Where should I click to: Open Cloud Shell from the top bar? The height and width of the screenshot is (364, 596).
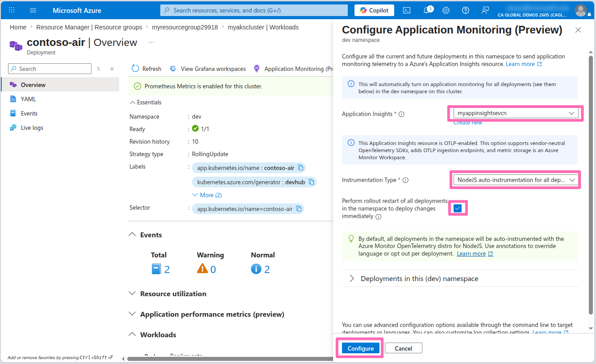tap(407, 10)
